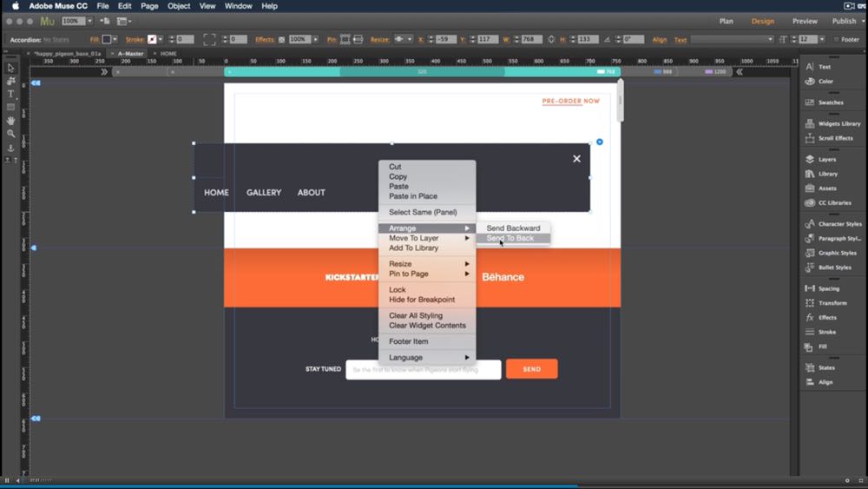Open the Widgets Library panel
Viewport: 868px width, 489px height.
point(832,123)
